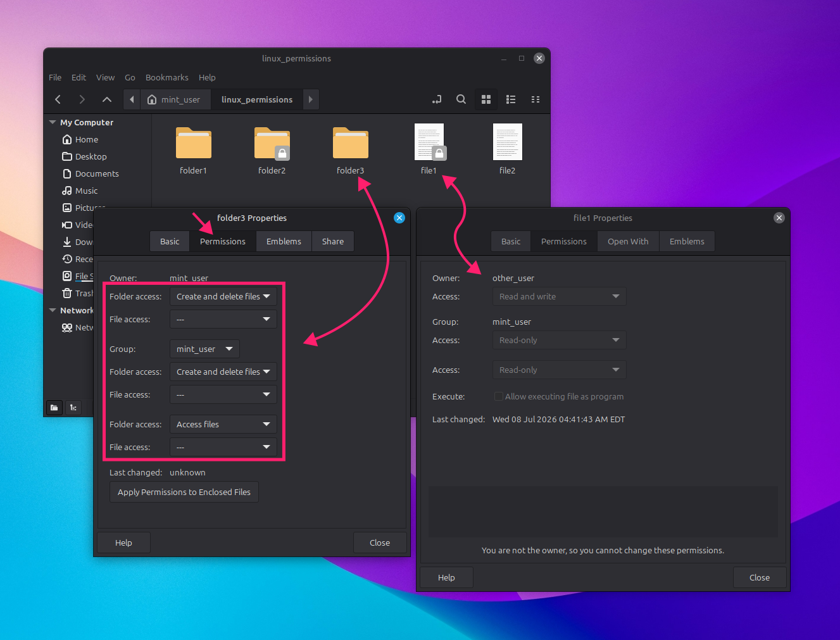Click mint_user in the path bar
The image size is (840, 640).
(x=174, y=99)
